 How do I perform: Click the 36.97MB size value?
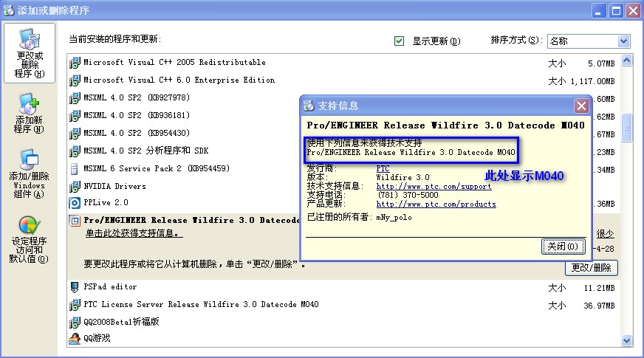click(599, 306)
